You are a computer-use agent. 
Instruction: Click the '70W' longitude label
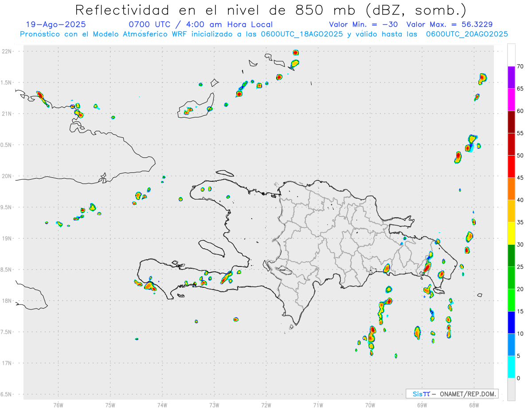370,405
